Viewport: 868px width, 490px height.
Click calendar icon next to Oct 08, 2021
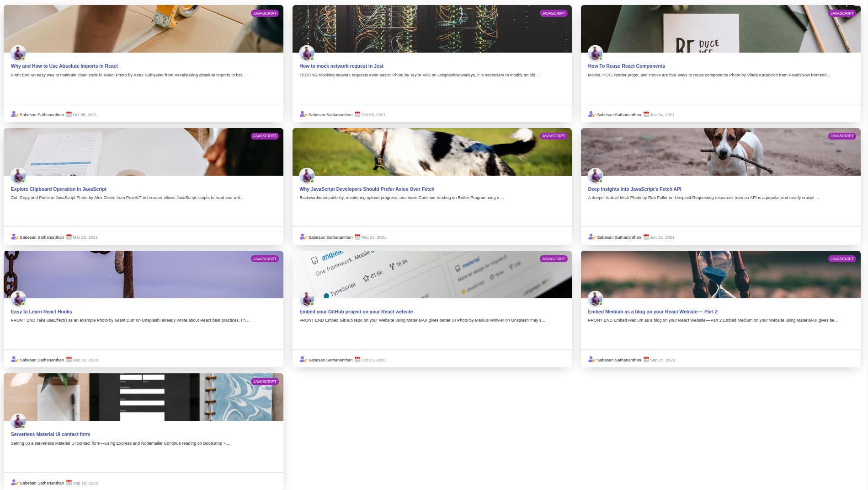click(69, 114)
